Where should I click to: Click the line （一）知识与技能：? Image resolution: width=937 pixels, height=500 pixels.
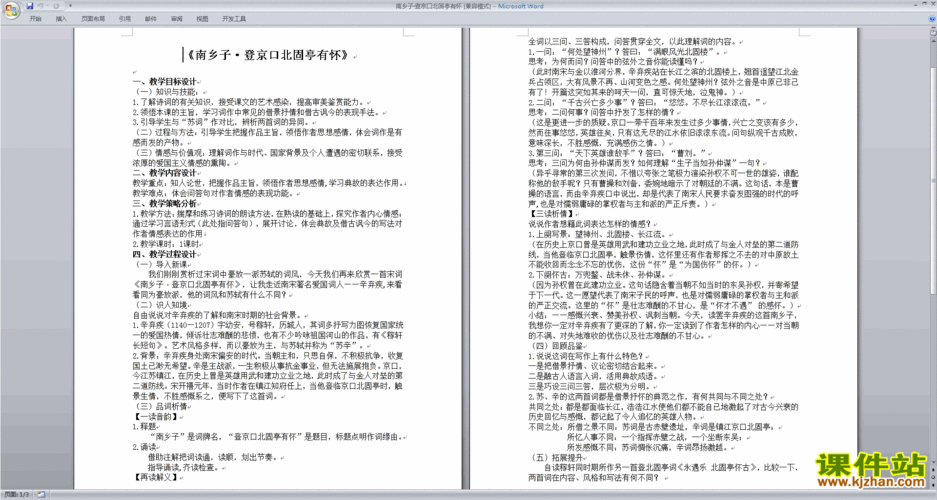tap(169, 92)
